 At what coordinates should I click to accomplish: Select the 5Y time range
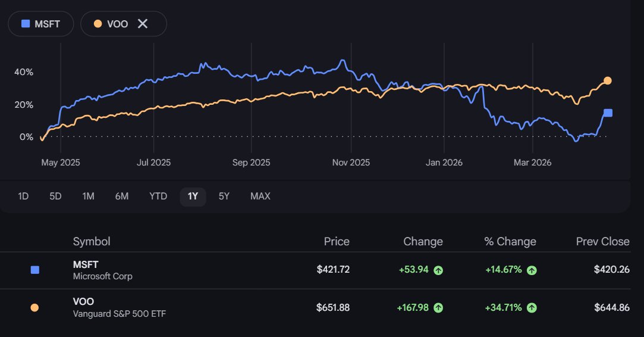pos(224,196)
